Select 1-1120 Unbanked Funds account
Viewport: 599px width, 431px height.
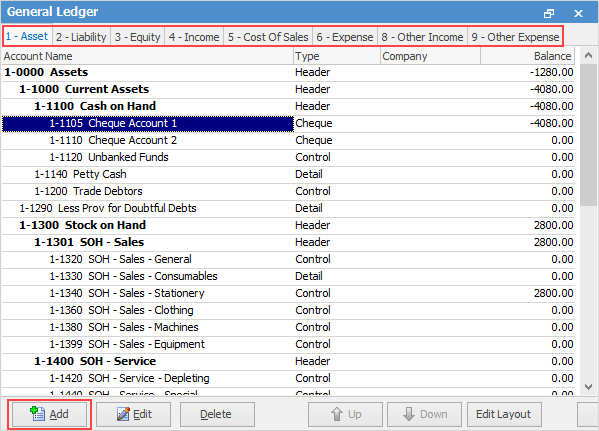(x=288, y=157)
